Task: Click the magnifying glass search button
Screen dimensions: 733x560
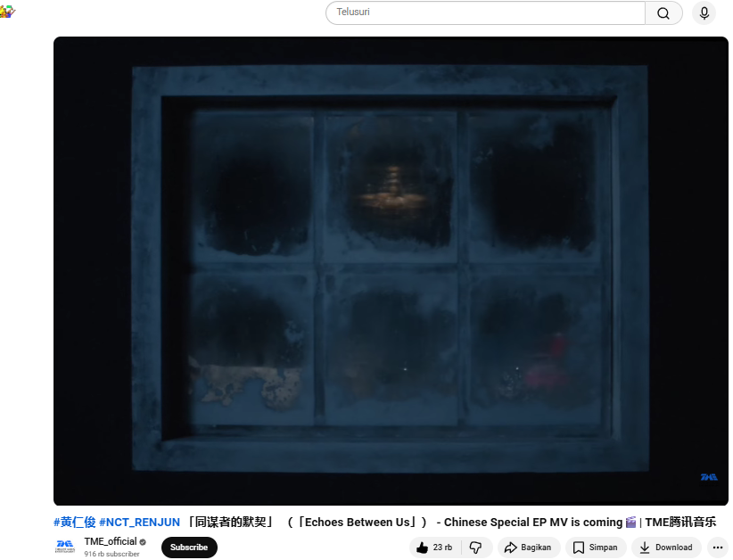Action: [x=663, y=13]
